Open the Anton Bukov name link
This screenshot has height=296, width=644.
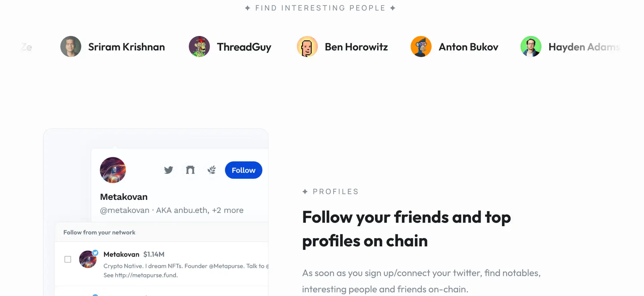(468, 47)
